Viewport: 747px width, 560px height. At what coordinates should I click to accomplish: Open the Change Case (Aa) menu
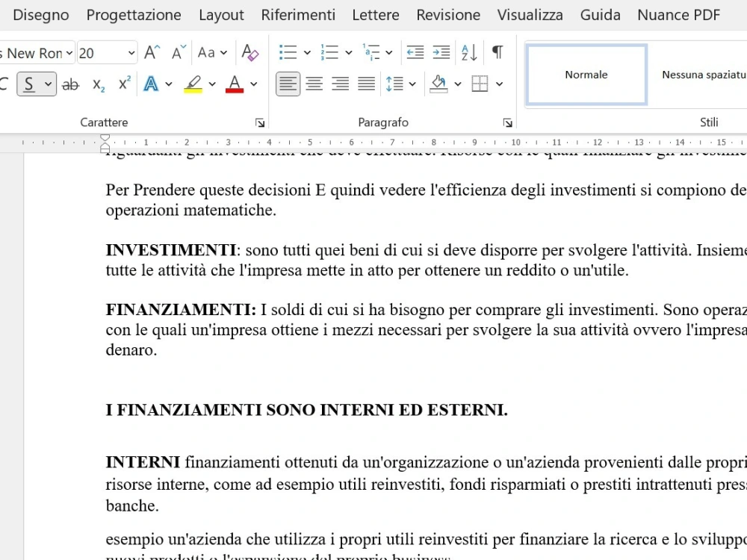click(x=212, y=52)
